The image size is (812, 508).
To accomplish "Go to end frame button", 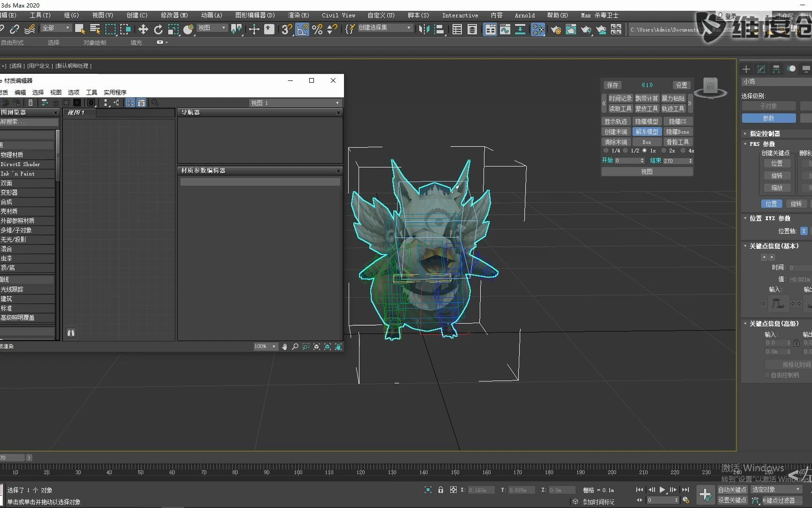I will click(686, 490).
